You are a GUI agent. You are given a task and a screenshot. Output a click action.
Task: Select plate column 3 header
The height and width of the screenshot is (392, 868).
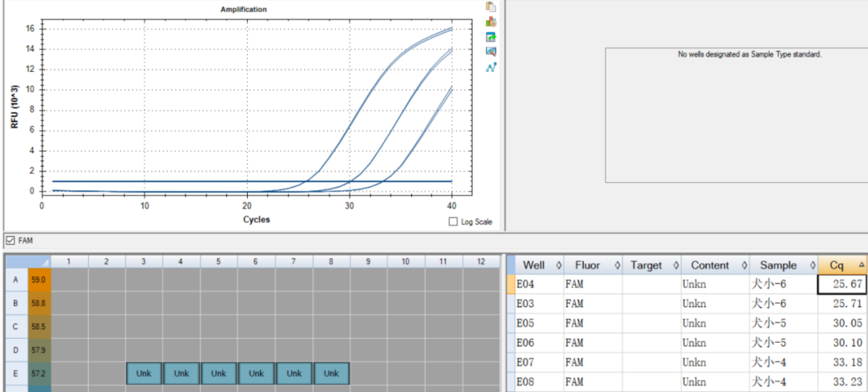pos(144,261)
